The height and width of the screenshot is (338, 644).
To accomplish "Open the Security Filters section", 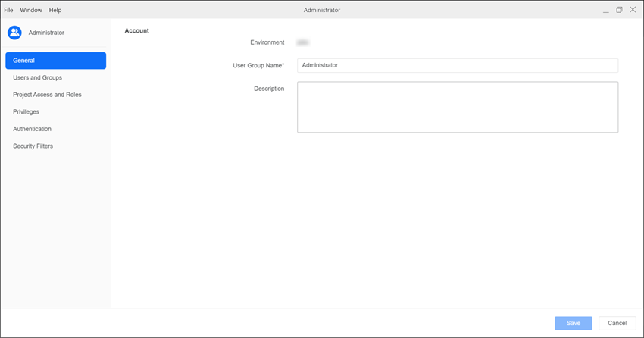I will click(33, 146).
